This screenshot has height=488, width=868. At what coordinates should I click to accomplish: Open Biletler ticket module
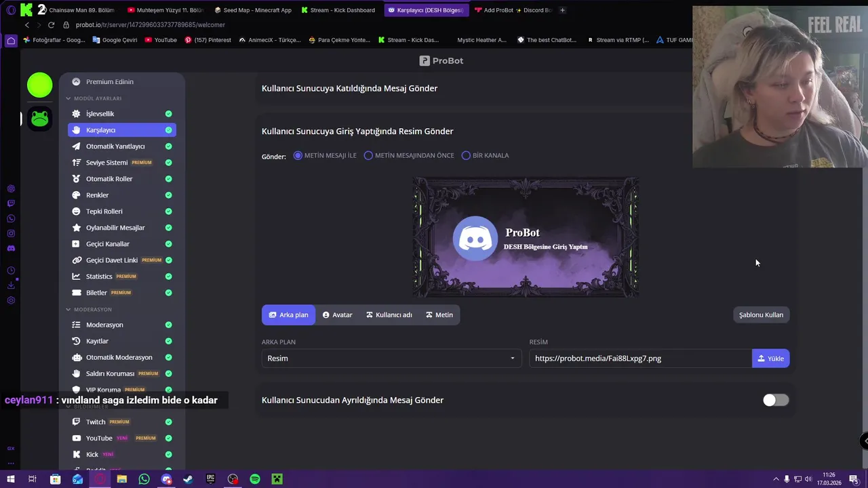(121, 293)
